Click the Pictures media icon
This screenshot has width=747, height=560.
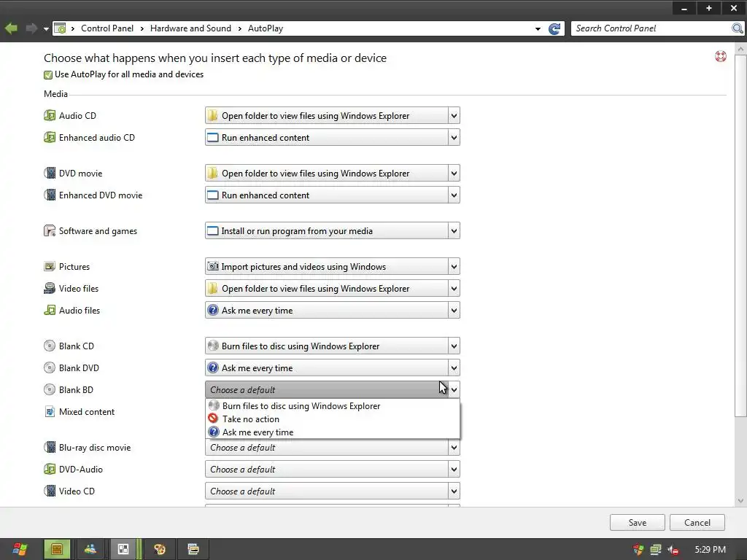coord(50,267)
